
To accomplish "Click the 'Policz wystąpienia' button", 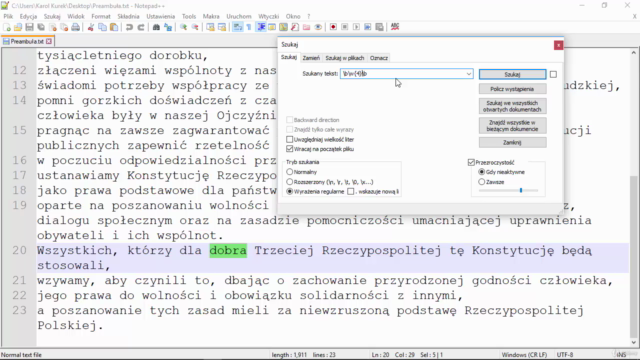I will pyautogui.click(x=512, y=89).
